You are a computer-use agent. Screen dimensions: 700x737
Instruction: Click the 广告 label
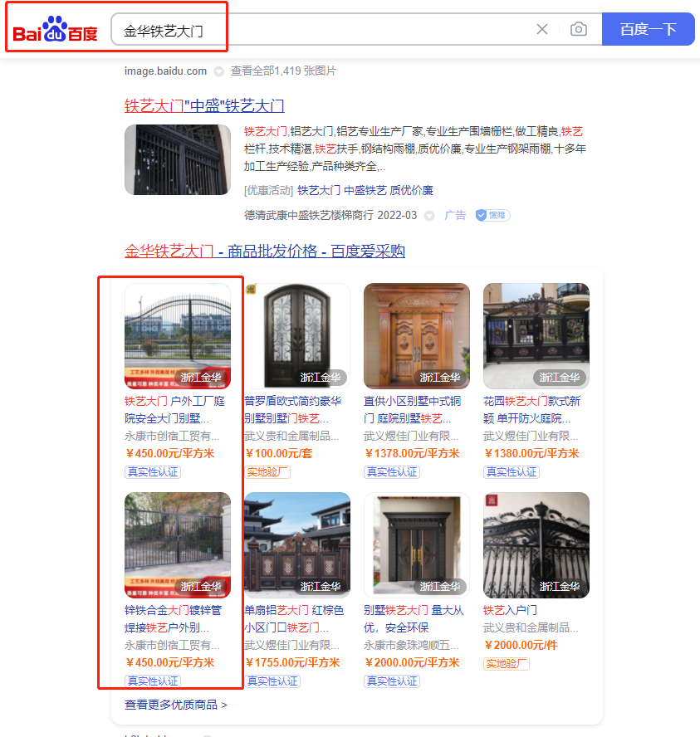pos(455,215)
